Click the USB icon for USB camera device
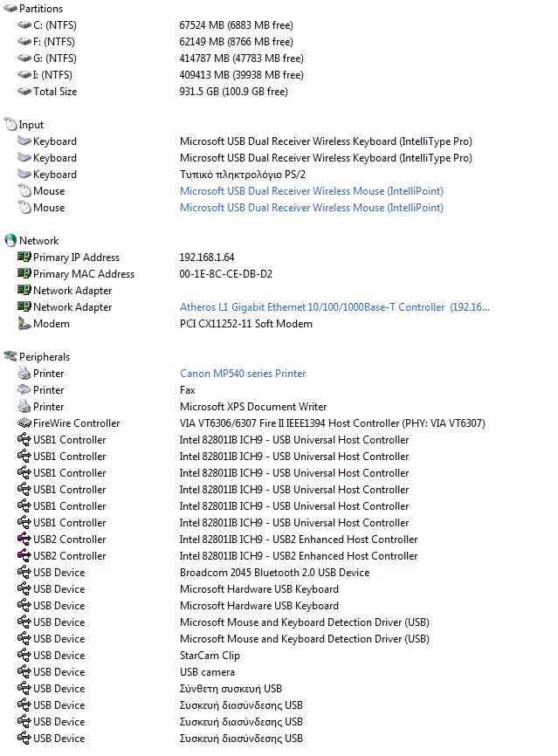Viewport: 558px width, 756px height. [x=24, y=671]
